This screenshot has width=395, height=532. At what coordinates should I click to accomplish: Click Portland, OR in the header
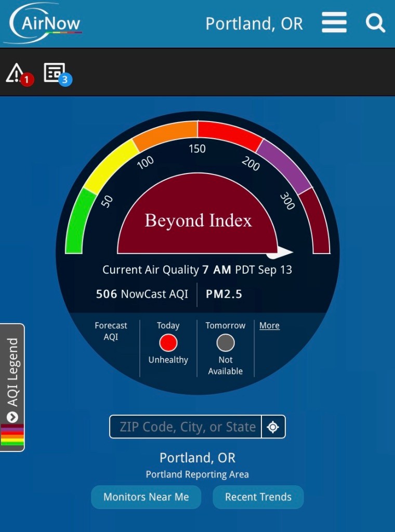[x=254, y=24]
